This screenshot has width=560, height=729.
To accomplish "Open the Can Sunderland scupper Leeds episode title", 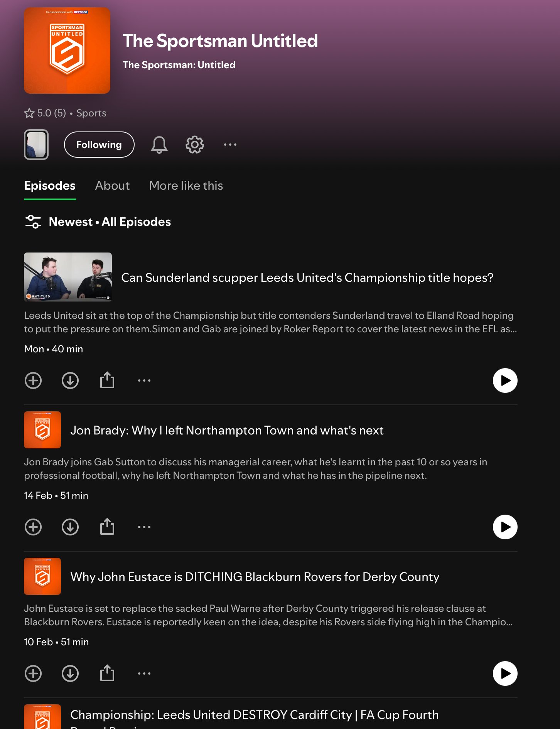I will 307,278.
